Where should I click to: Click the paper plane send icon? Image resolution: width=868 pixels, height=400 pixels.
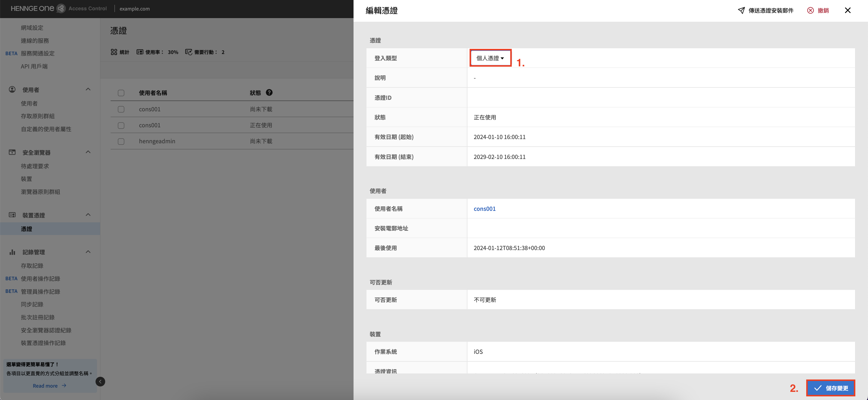(741, 11)
